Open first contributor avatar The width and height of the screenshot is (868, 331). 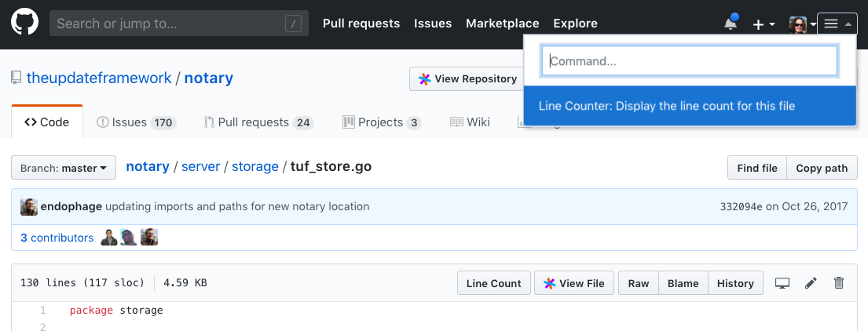109,238
